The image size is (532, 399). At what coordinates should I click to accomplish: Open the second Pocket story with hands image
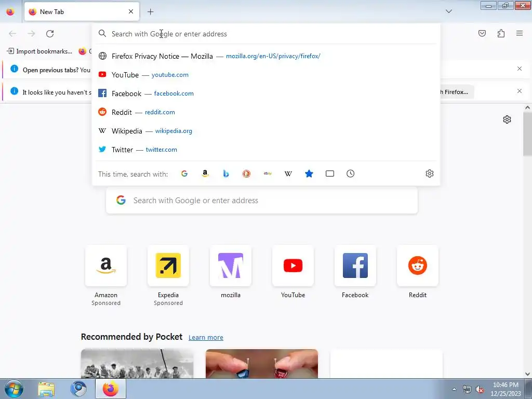262,363
